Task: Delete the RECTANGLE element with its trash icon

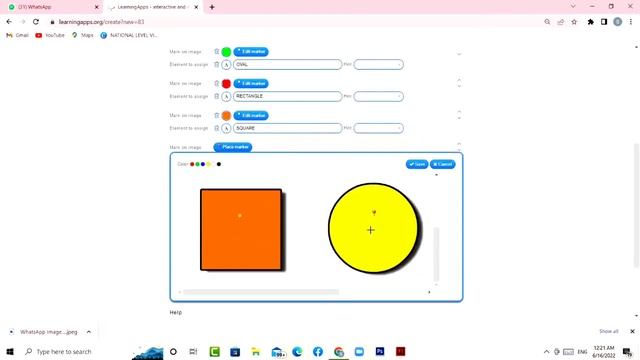Action: tap(217, 96)
